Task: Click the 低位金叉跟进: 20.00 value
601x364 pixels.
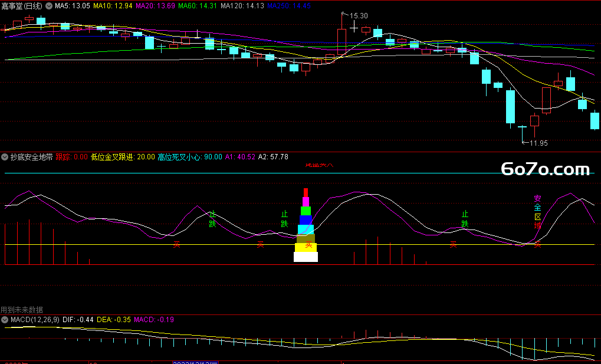Action: (x=123, y=157)
